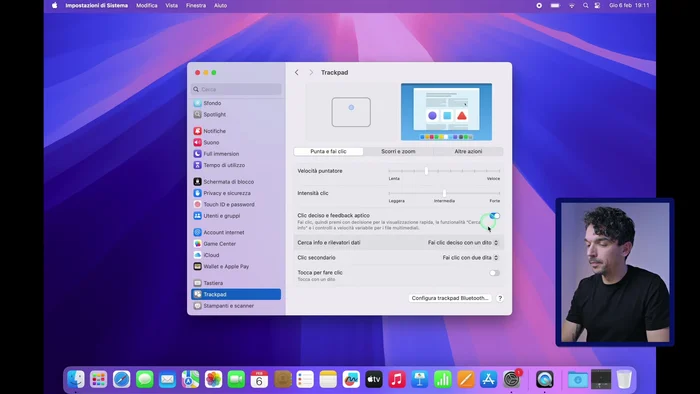Screen dimensions: 700x394
Task: Enable Tocca per fare clic switch
Action: 494,273
